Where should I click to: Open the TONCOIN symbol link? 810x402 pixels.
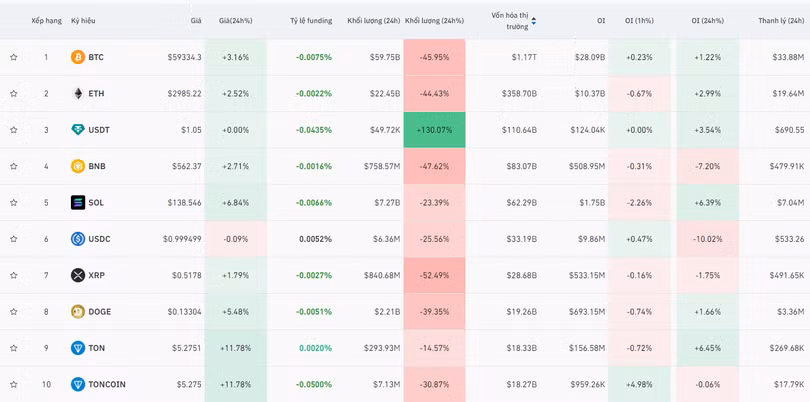[x=107, y=384]
